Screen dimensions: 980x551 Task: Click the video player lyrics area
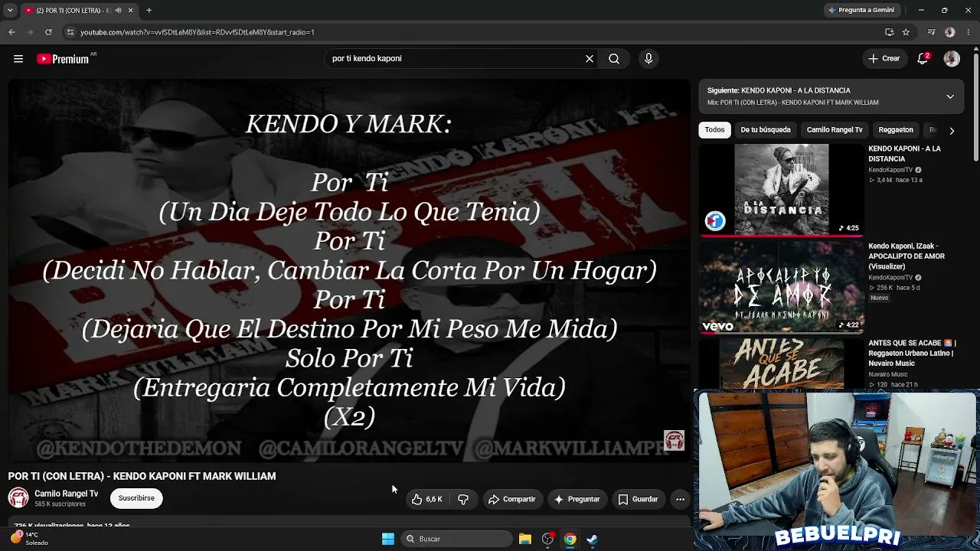coord(349,270)
